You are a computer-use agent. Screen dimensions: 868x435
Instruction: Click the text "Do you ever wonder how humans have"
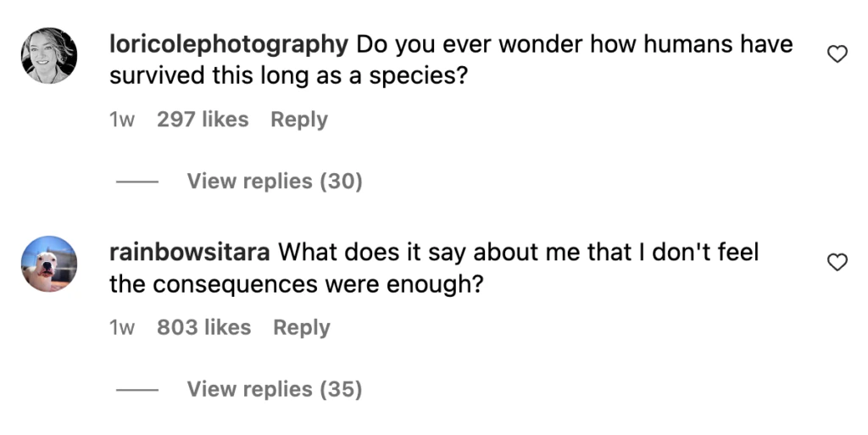(574, 44)
